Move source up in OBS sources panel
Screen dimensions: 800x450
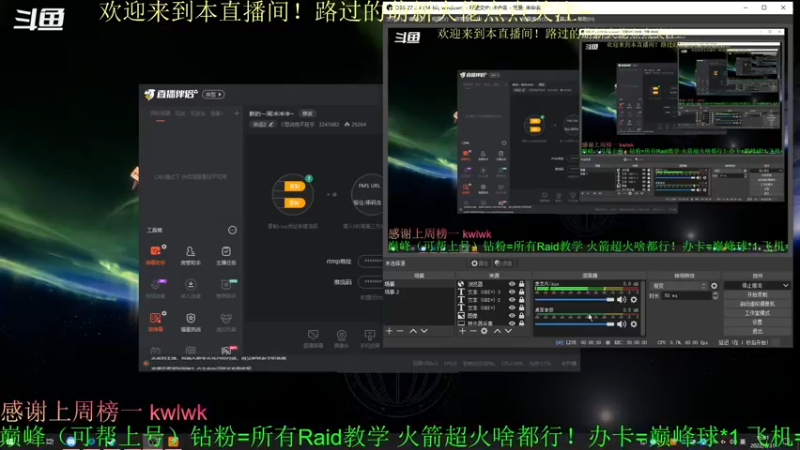click(497, 331)
